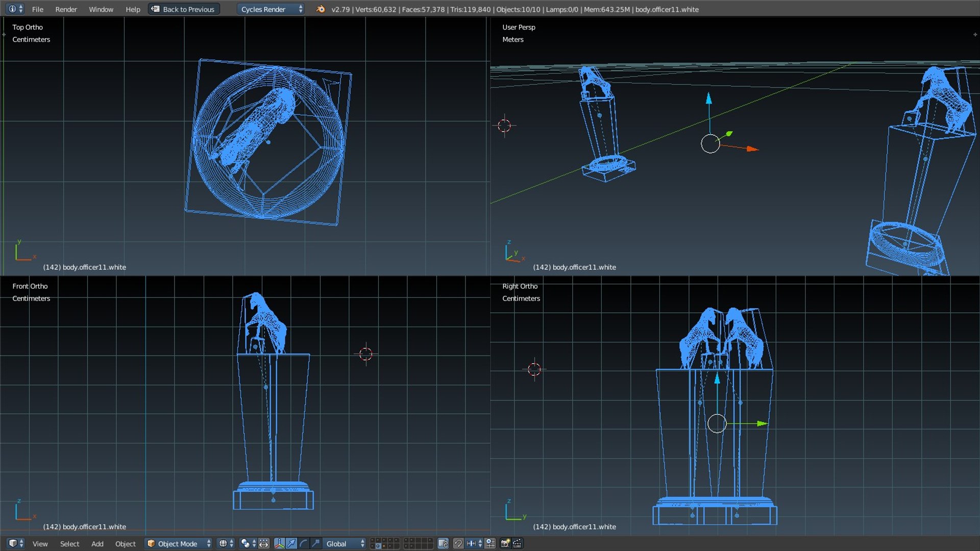
Task: Enable the scale manipulator
Action: click(316, 543)
